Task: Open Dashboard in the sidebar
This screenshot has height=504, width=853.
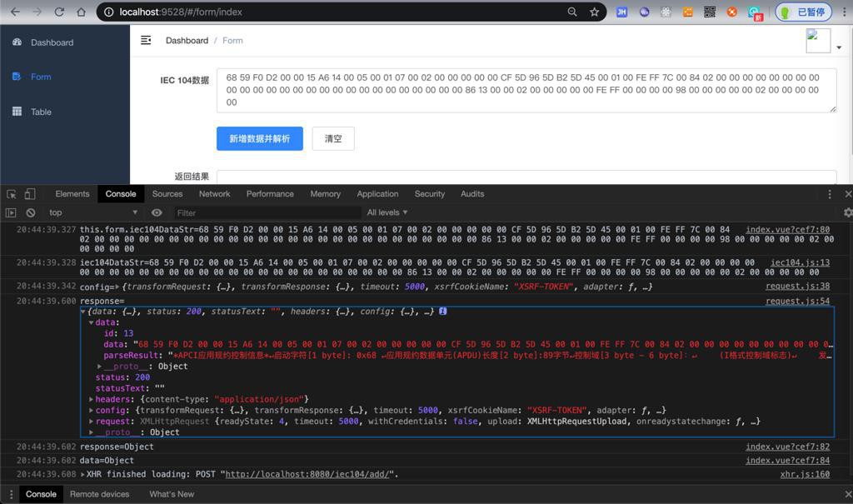Action: coord(52,42)
